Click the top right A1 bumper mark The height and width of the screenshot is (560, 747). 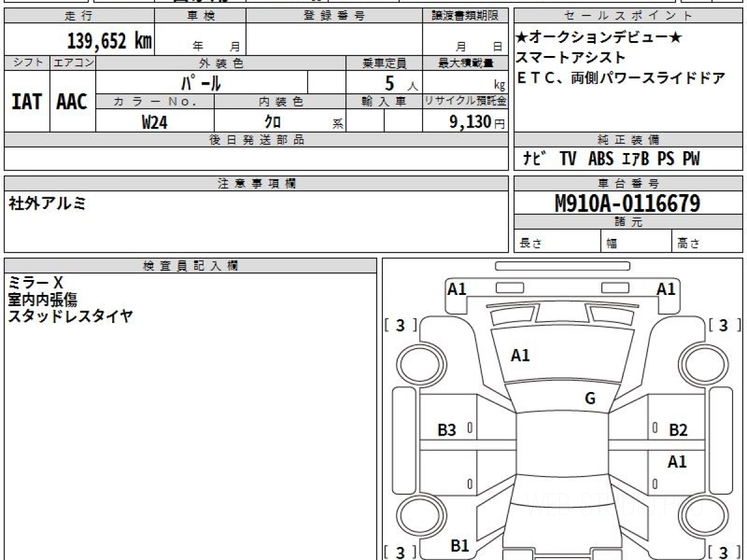(x=666, y=289)
